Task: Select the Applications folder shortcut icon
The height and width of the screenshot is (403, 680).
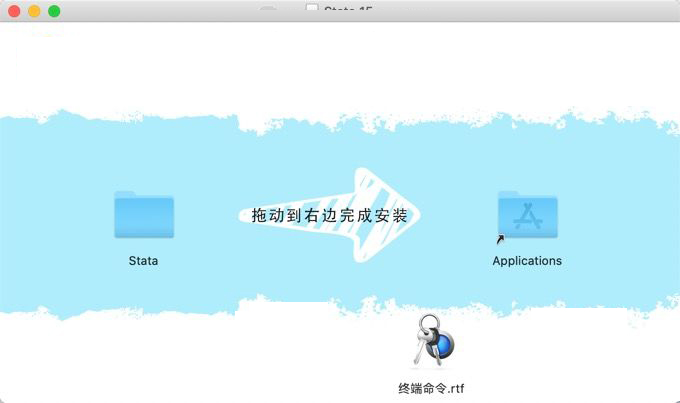Action: [x=527, y=216]
